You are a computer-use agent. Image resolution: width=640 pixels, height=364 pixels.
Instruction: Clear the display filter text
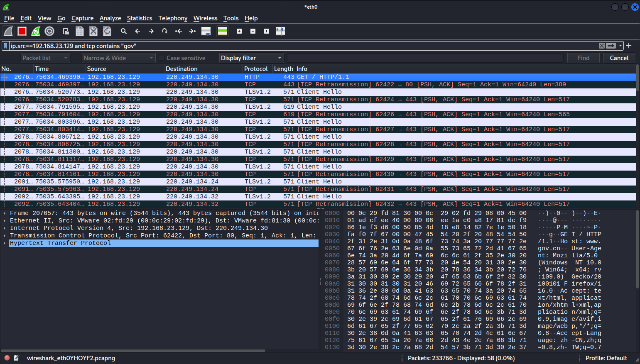point(601,46)
